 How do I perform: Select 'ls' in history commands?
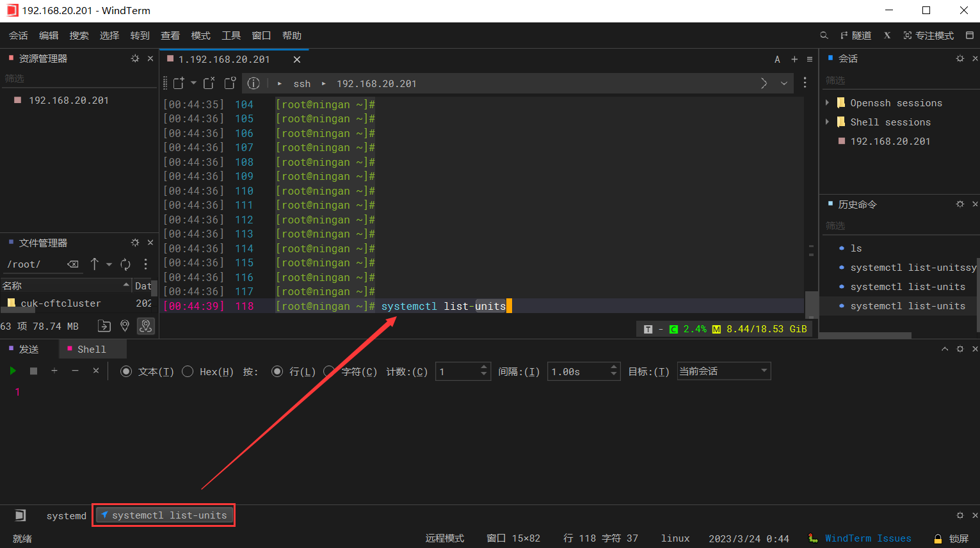click(856, 248)
